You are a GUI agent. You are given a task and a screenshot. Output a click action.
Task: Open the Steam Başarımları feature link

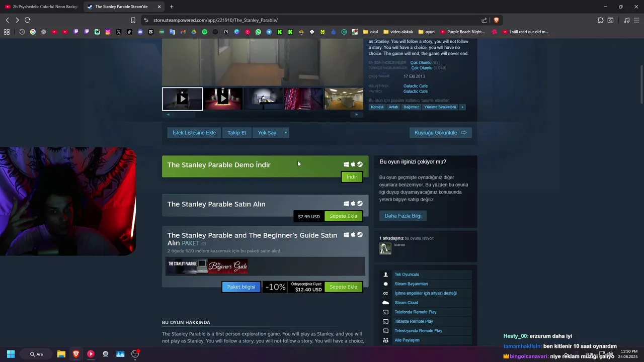coord(411,284)
